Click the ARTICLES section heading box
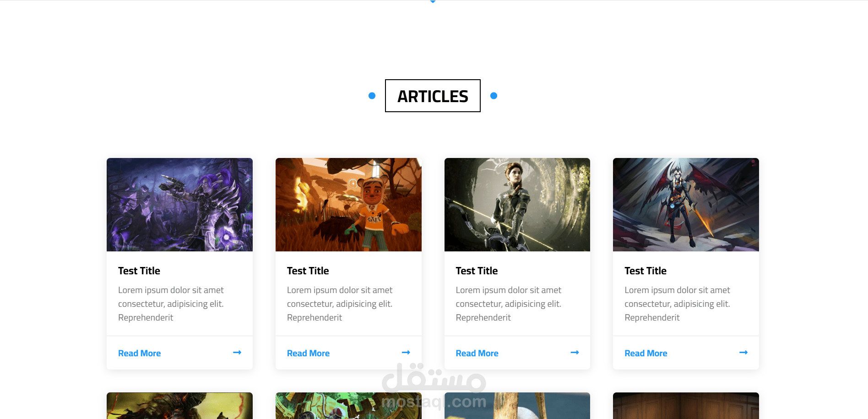 (433, 96)
